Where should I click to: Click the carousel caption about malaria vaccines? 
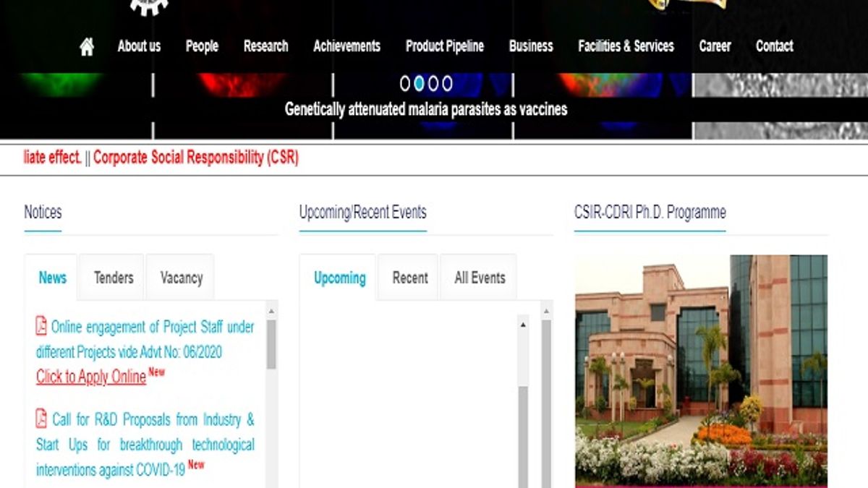click(426, 109)
